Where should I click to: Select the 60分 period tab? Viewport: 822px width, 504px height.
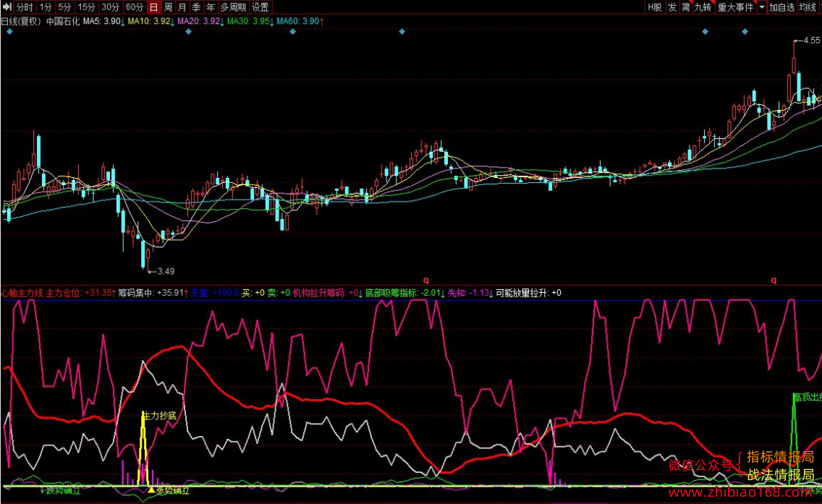point(134,7)
